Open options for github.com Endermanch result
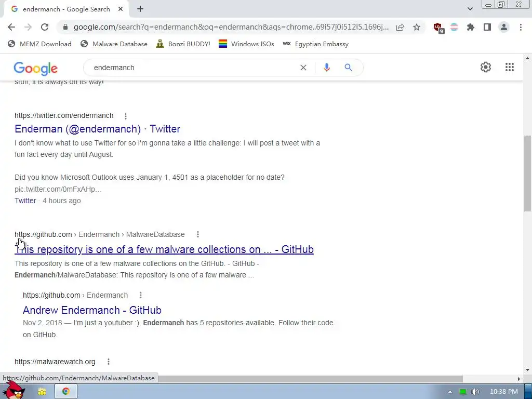 (141, 295)
